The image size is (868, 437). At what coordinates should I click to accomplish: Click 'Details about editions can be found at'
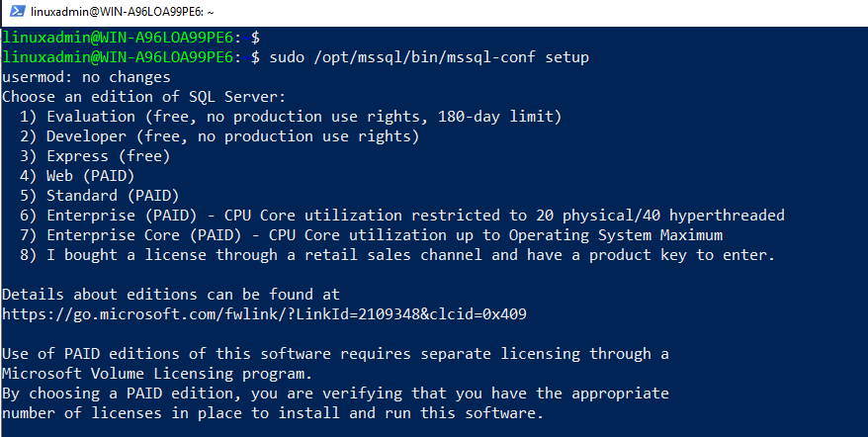(x=170, y=295)
